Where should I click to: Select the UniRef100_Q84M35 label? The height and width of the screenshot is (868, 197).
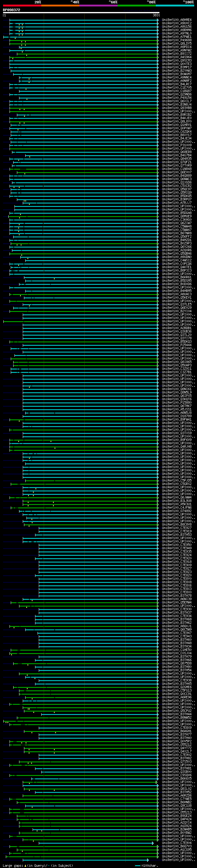(x=177, y=159)
